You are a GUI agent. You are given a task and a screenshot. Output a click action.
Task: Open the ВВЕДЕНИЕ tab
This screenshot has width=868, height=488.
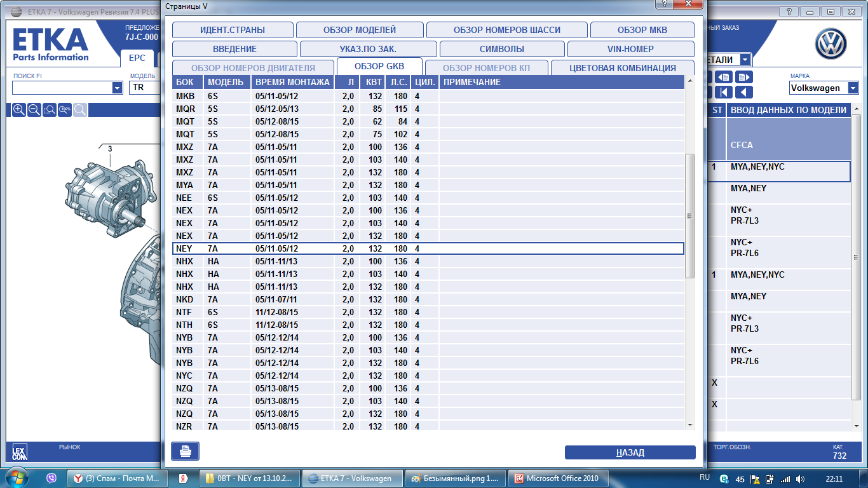234,49
